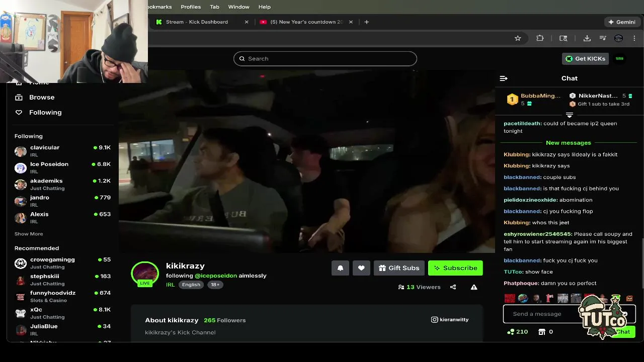Image resolution: width=644 pixels, height=362 pixels.
Task: Expand the gift leaderboard chevron in chat
Action: point(570,115)
